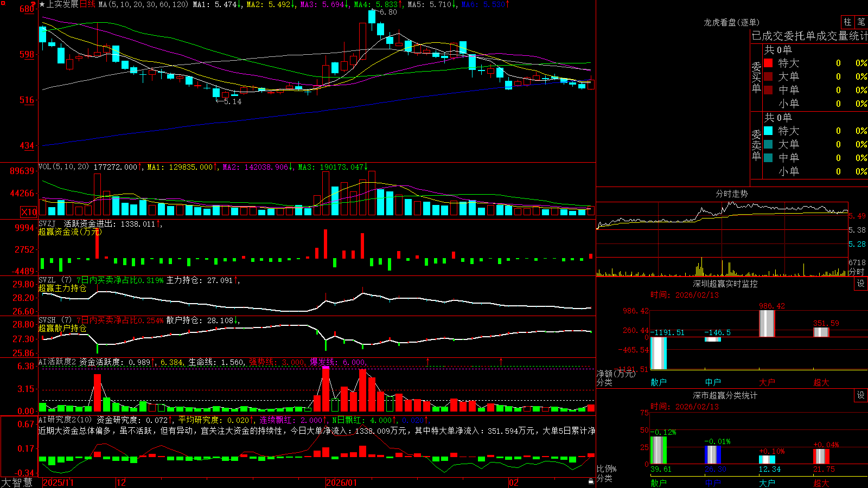The image size is (868, 488).
Task: Click the 散户持仓: 28.108 value
Action: 199,320
